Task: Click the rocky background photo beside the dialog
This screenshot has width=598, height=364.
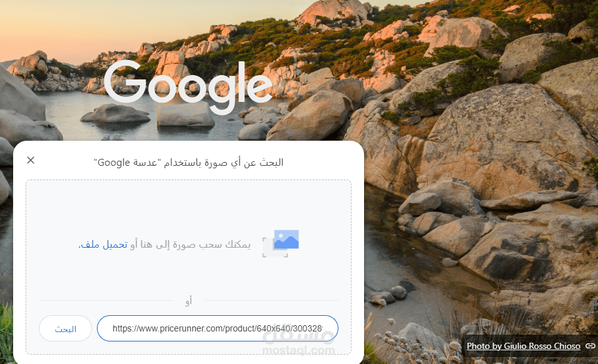Action: coord(480,191)
